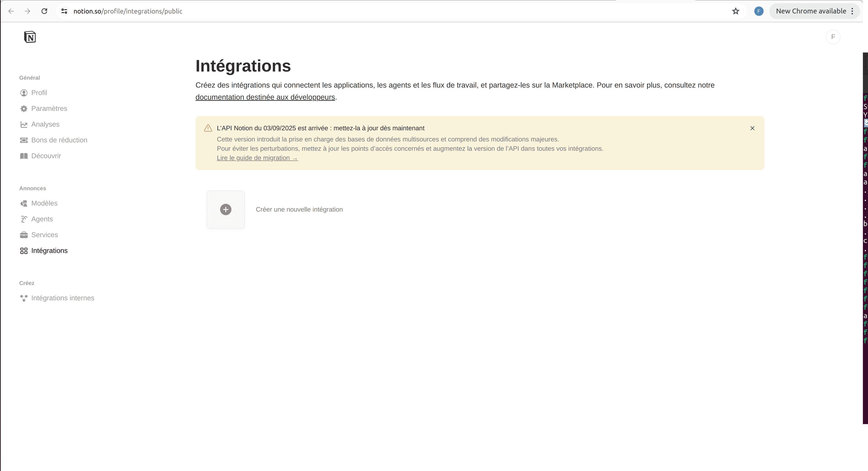Bookmark this page with star icon
Viewport: 868px width, 471px height.
pos(736,11)
